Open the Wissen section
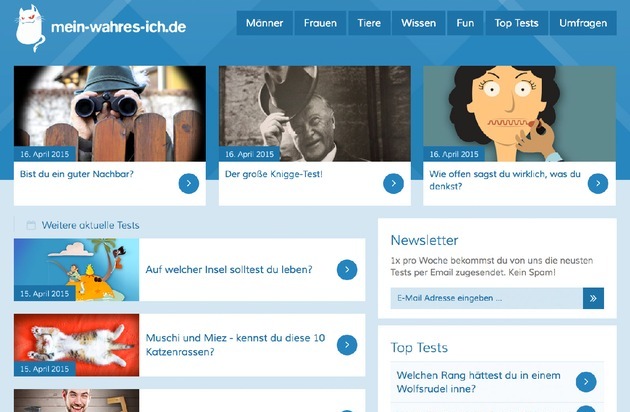Viewport: 630px width, 412px height. [418, 23]
